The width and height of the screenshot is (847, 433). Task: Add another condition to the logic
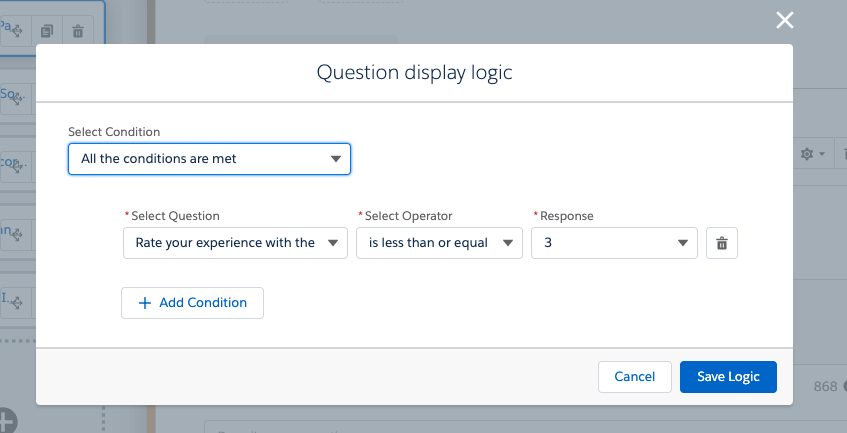tap(192, 303)
